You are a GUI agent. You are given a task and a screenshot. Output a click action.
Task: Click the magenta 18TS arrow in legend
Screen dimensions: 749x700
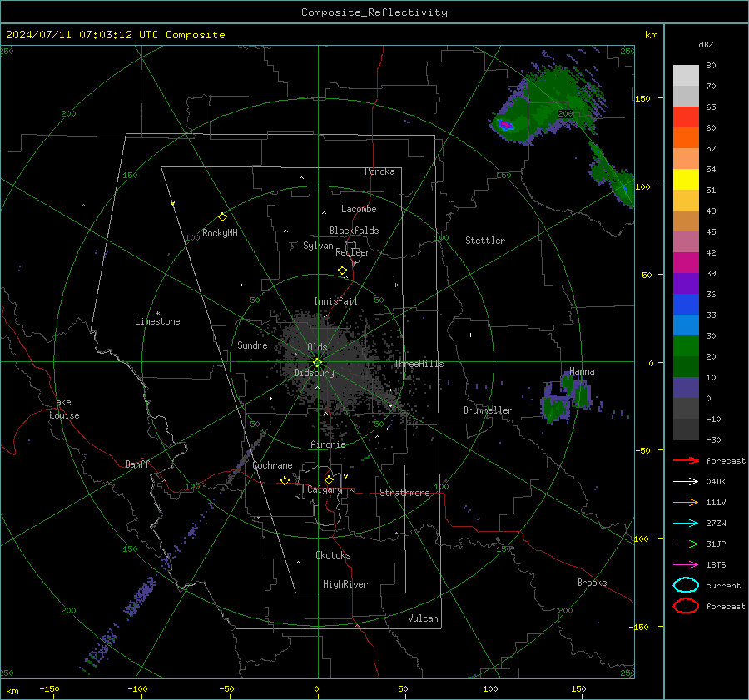(686, 565)
